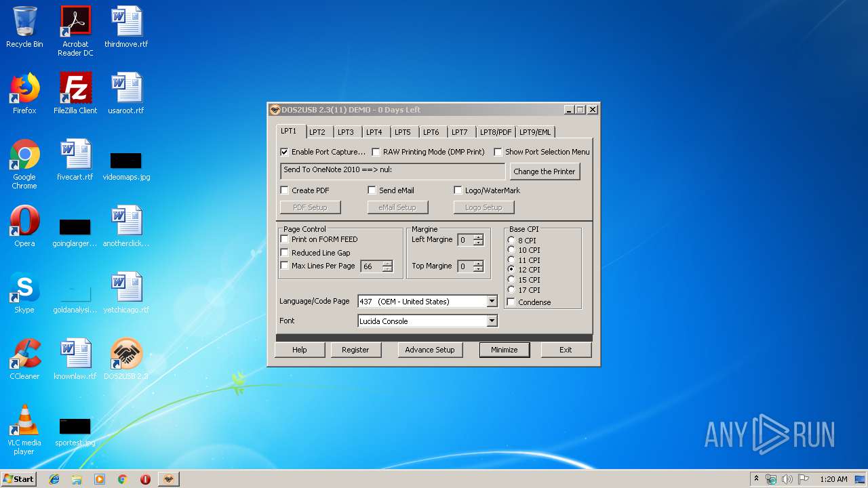Image resolution: width=868 pixels, height=488 pixels.
Task: Show hidden tray icons arrow
Action: click(x=756, y=479)
